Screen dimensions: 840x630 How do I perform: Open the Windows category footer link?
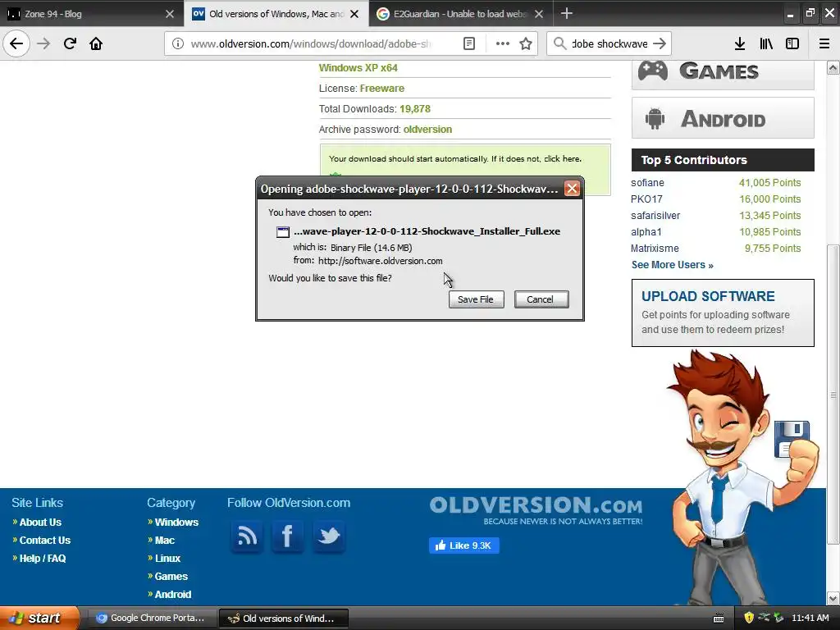pos(176,523)
